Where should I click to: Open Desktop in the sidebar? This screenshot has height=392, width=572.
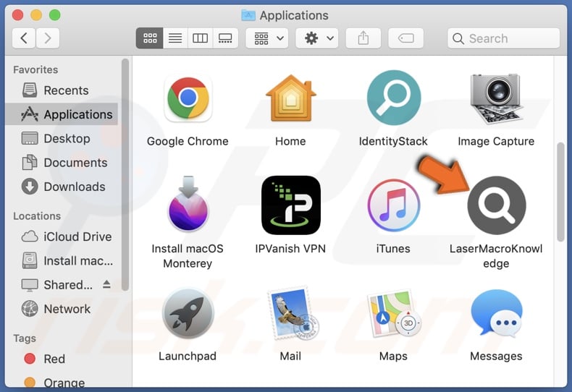coord(62,138)
